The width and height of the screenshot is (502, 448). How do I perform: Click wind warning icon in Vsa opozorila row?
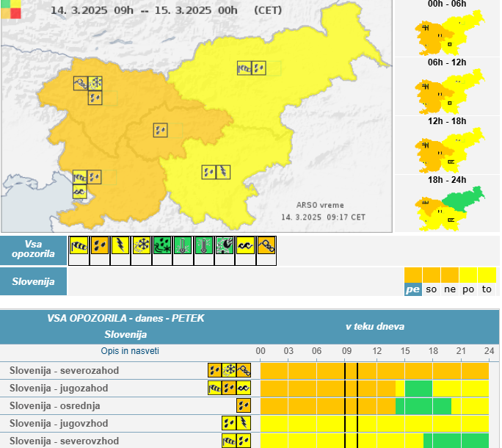[x=79, y=246]
